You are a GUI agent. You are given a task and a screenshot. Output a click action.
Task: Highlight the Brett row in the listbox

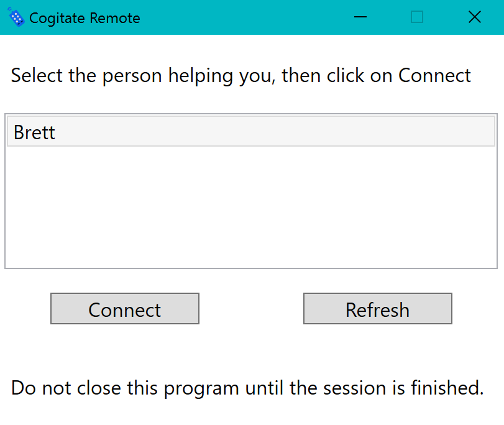coord(251,132)
